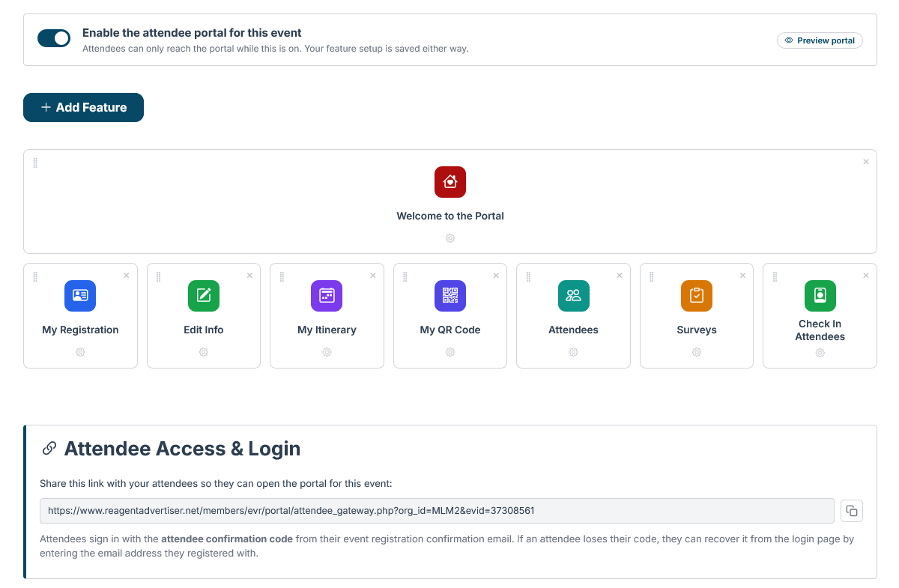Image resolution: width=899 pixels, height=588 pixels.
Task: Click the attendee gateway URL field
Action: [x=437, y=511]
